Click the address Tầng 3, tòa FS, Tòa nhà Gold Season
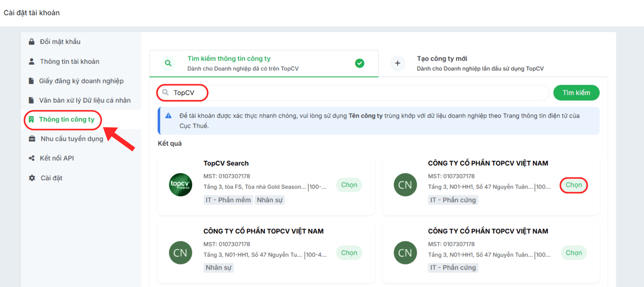 254,187
